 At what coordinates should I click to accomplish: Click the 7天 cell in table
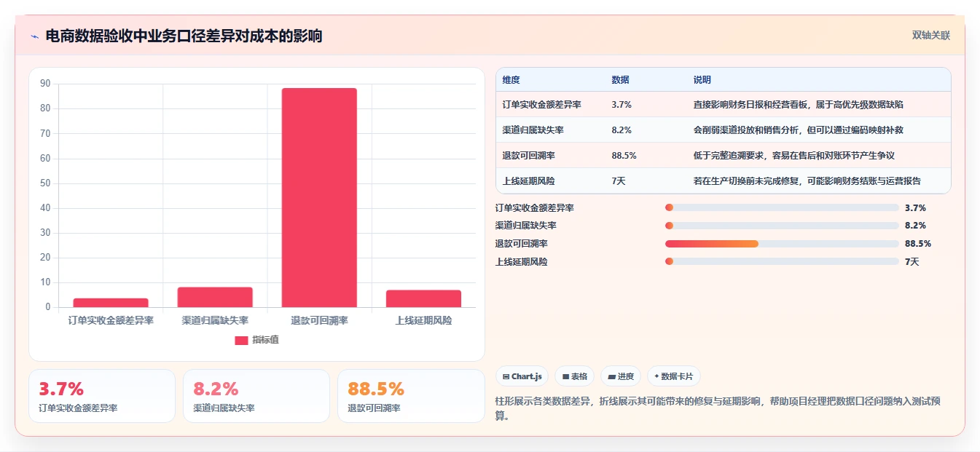pos(619,181)
